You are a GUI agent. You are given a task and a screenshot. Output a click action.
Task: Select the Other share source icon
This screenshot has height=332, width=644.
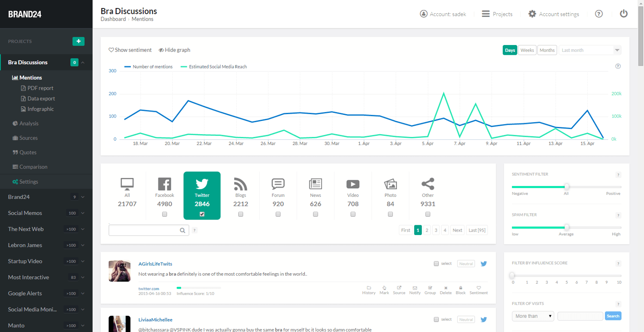pyautogui.click(x=428, y=184)
